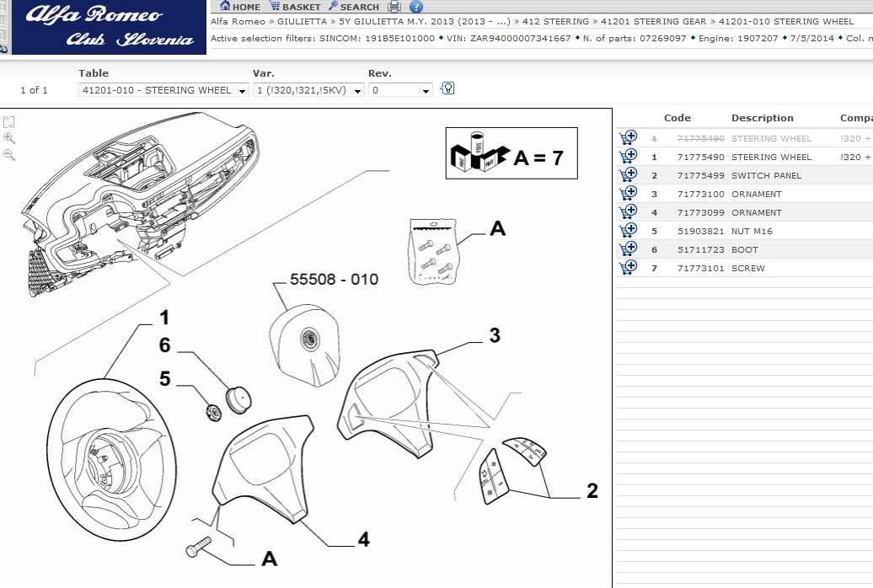Add ORNAMENT 71773100 to basket
The height and width of the screenshot is (588, 873).
[628, 193]
